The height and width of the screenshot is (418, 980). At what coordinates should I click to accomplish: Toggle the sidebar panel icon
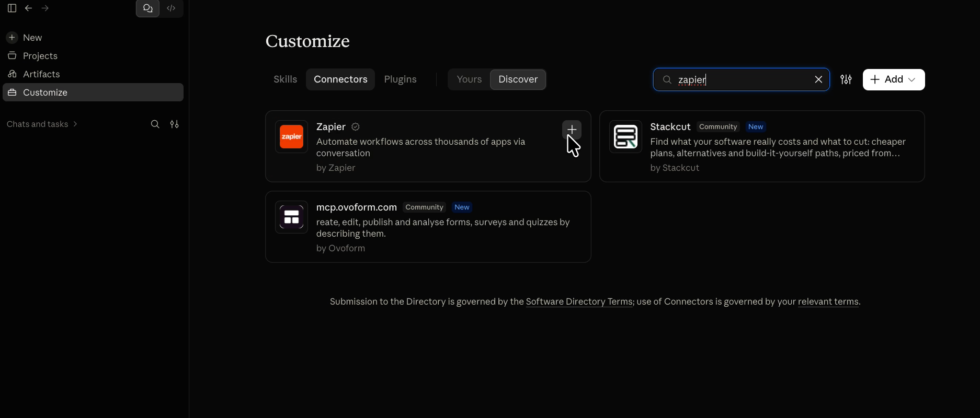click(12, 8)
